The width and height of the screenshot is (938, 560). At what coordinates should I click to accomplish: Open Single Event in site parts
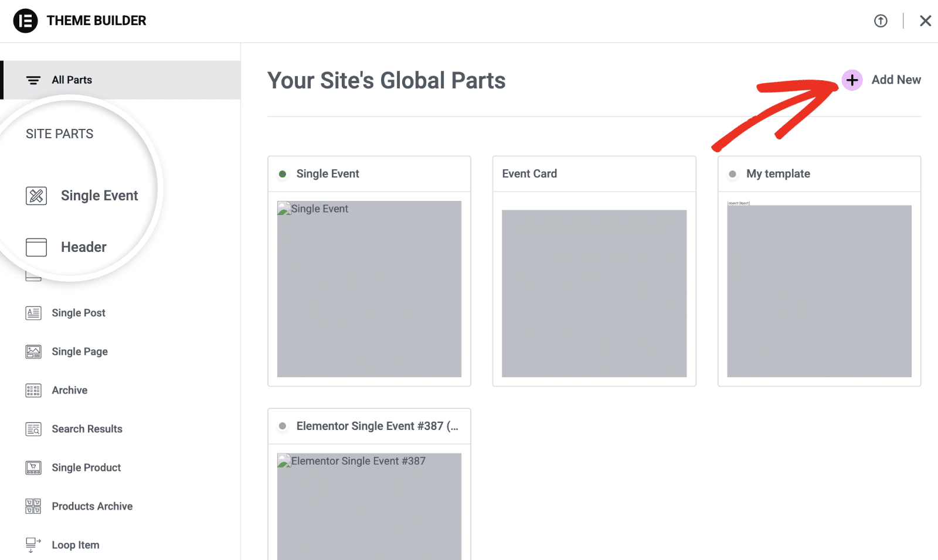[x=100, y=196]
